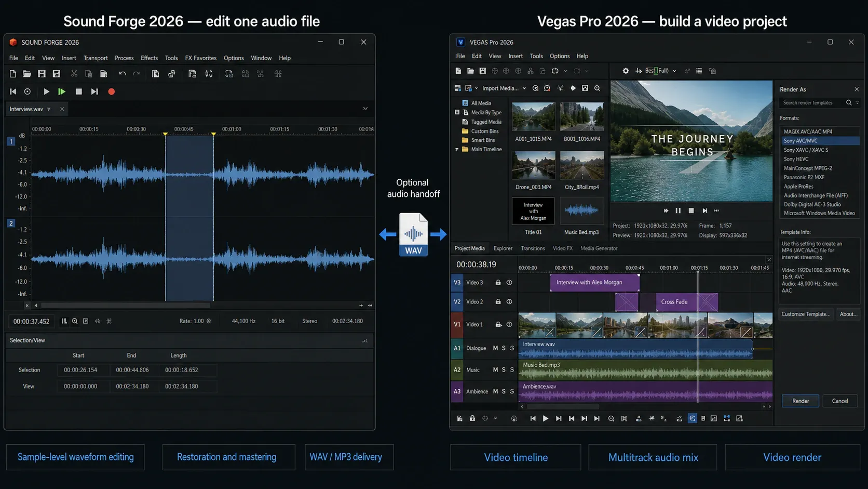
Task: Switch to the Transitions tab
Action: click(x=533, y=248)
